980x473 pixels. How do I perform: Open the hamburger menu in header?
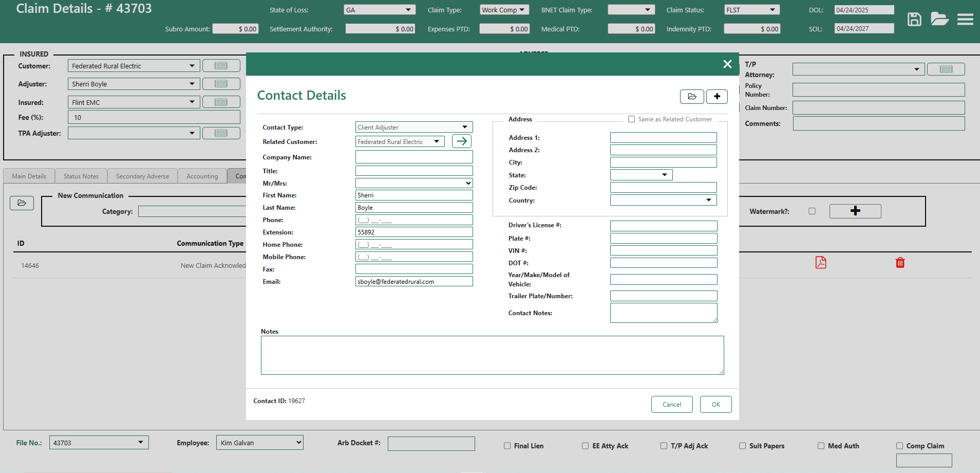pyautogui.click(x=965, y=20)
